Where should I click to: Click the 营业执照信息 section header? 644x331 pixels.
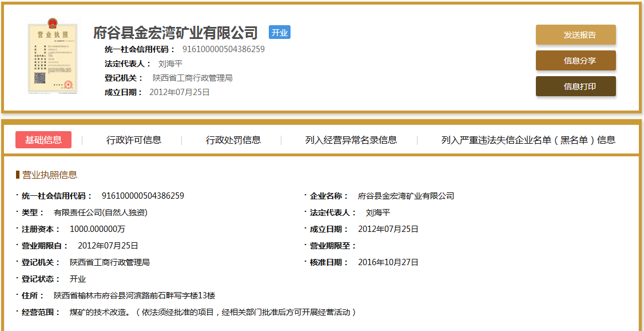[49, 175]
